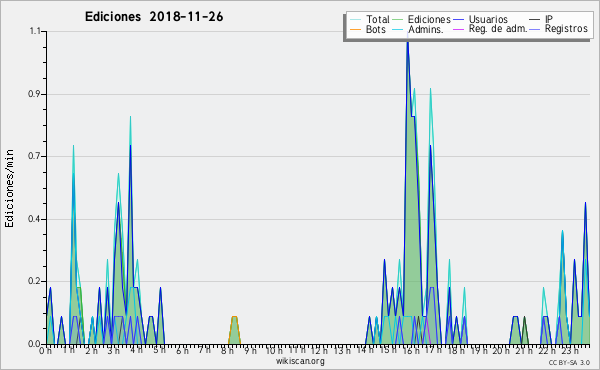The width and height of the screenshot is (600, 370).
Task: Click the '0.7' y-axis value
Action: (x=34, y=156)
